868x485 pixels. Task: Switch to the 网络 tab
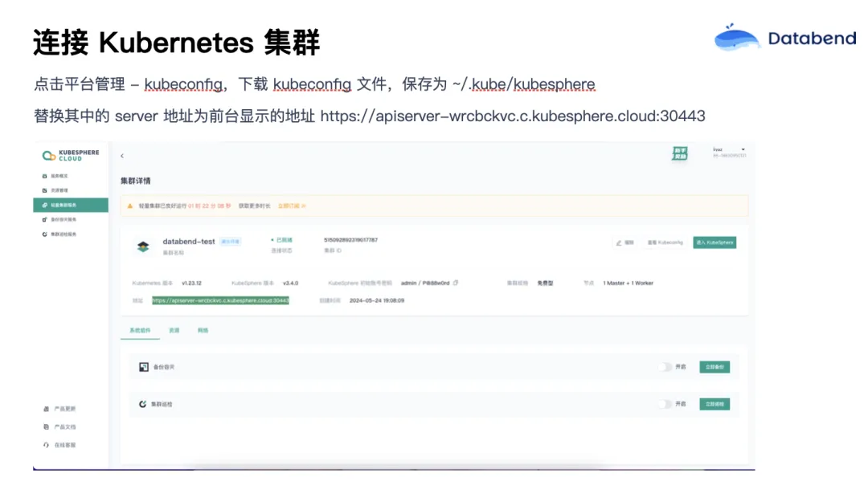[x=203, y=330]
